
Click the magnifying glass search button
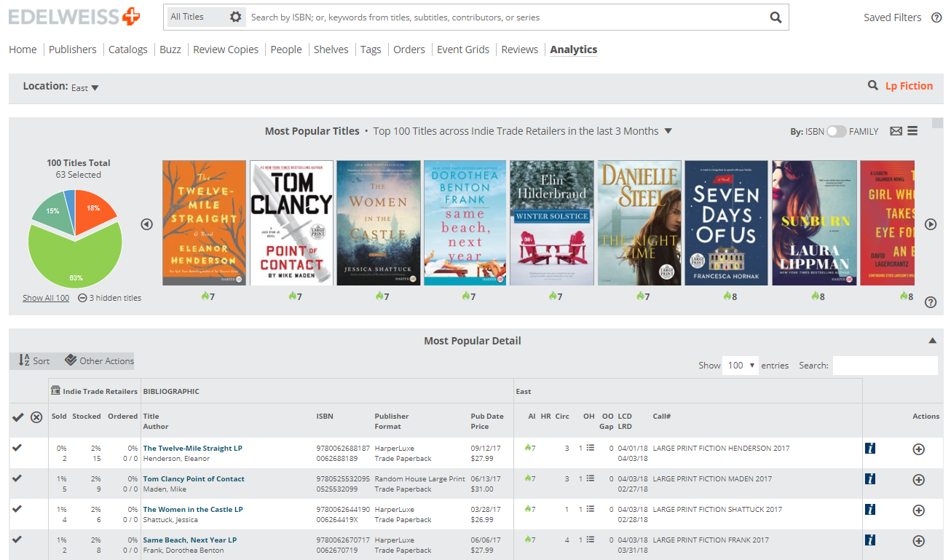point(776,17)
